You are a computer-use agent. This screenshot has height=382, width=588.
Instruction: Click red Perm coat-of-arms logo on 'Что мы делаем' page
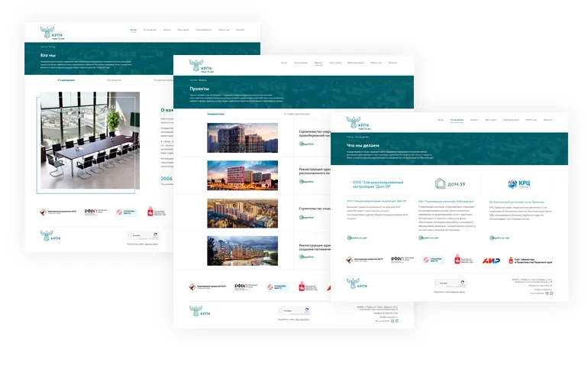click(463, 259)
